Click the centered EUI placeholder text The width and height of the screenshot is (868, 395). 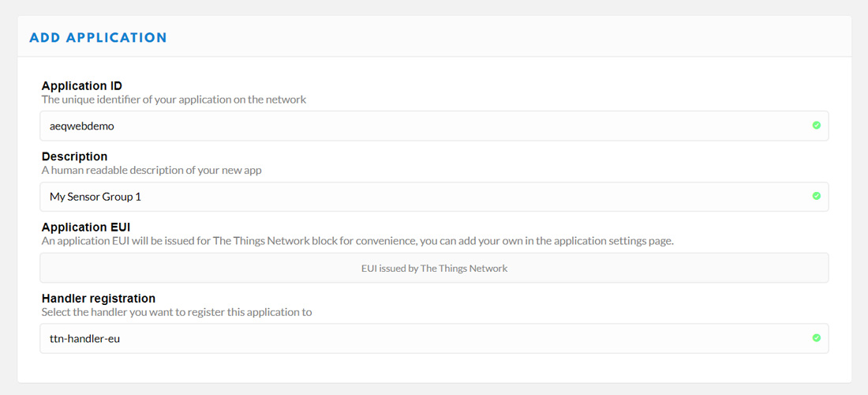click(435, 269)
